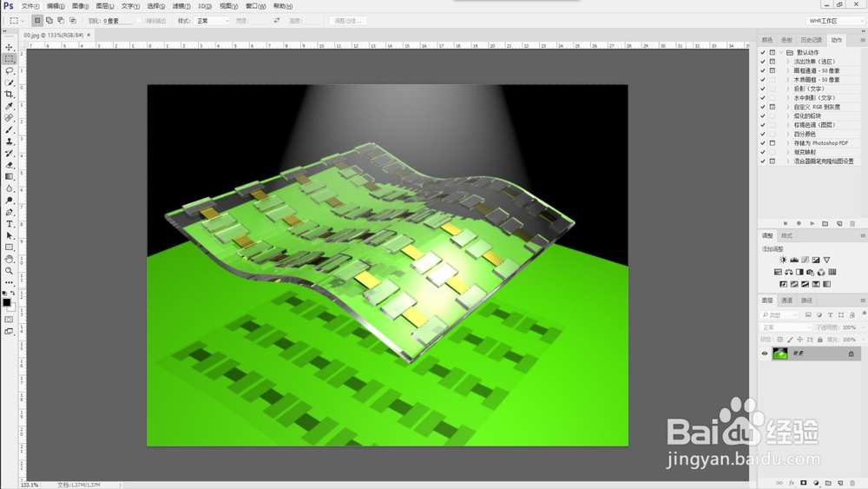Viewport: 868px width, 489px height.
Task: Select the Crop tool
Action: click(x=9, y=94)
